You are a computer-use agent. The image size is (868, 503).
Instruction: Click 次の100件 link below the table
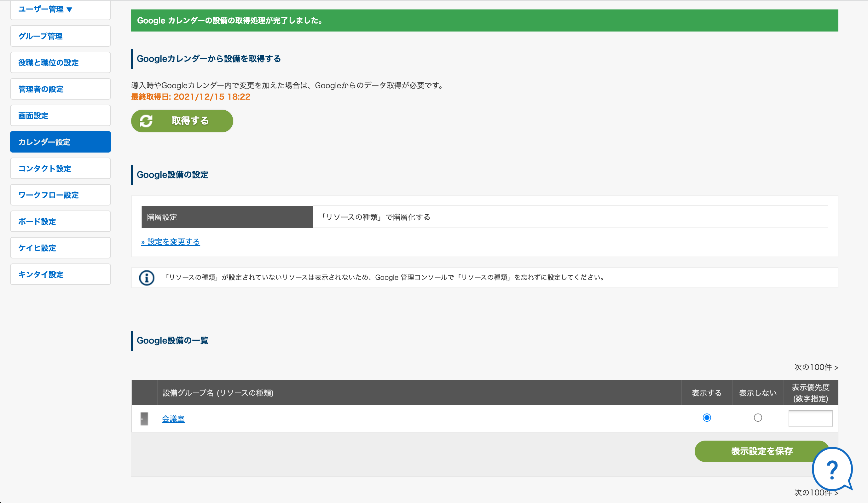tap(816, 493)
